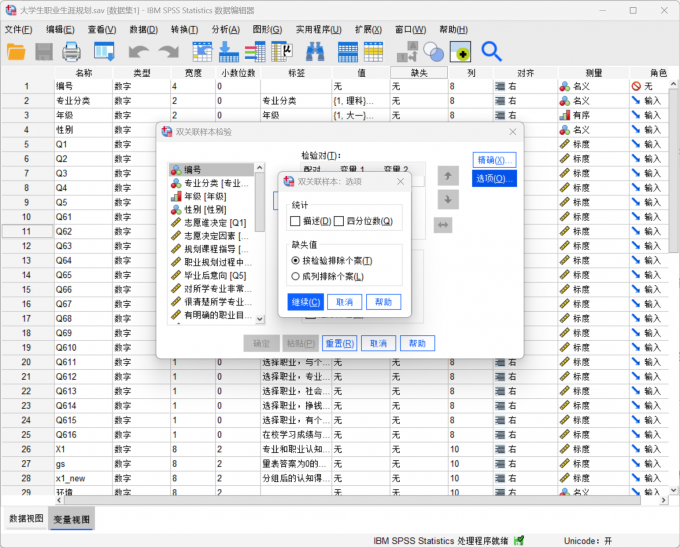This screenshot has height=548, width=680.
Task: Click the Save document toolbar icon
Action: point(44,52)
